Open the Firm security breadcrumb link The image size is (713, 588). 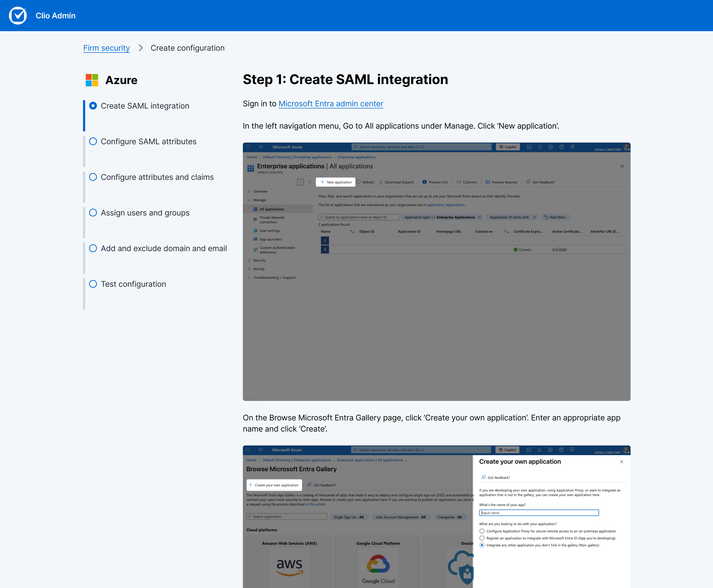(x=106, y=48)
